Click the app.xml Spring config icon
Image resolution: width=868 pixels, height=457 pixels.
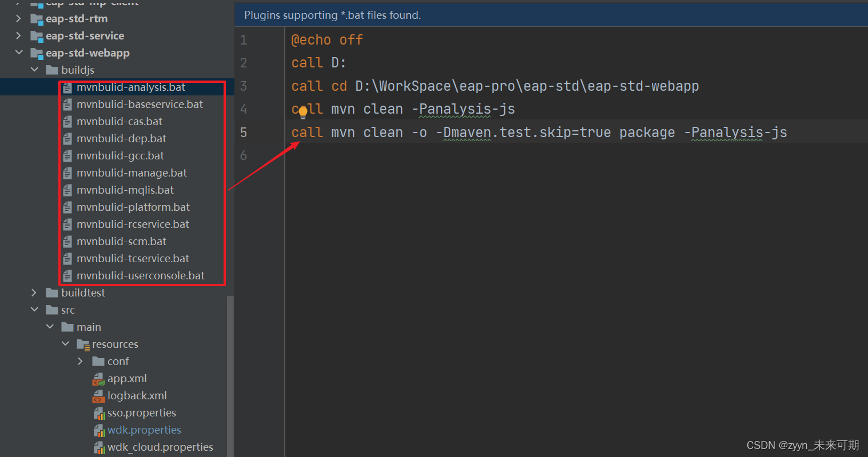click(x=99, y=379)
